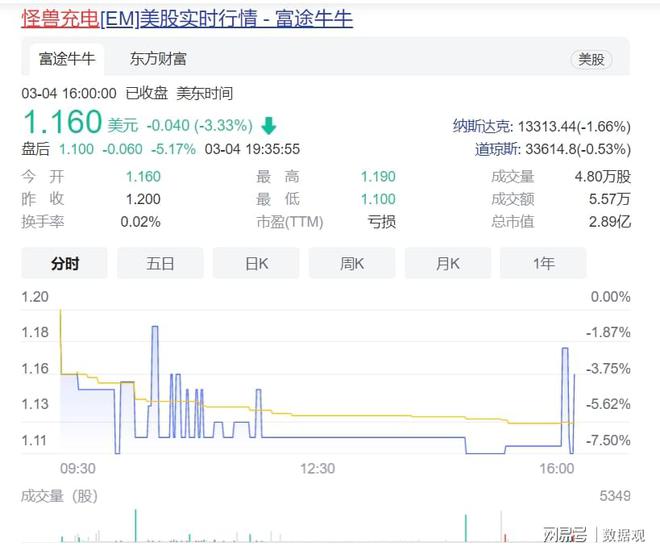Click the change value -0.040 (-3.33%)
The height and width of the screenshot is (551, 660).
[200, 125]
